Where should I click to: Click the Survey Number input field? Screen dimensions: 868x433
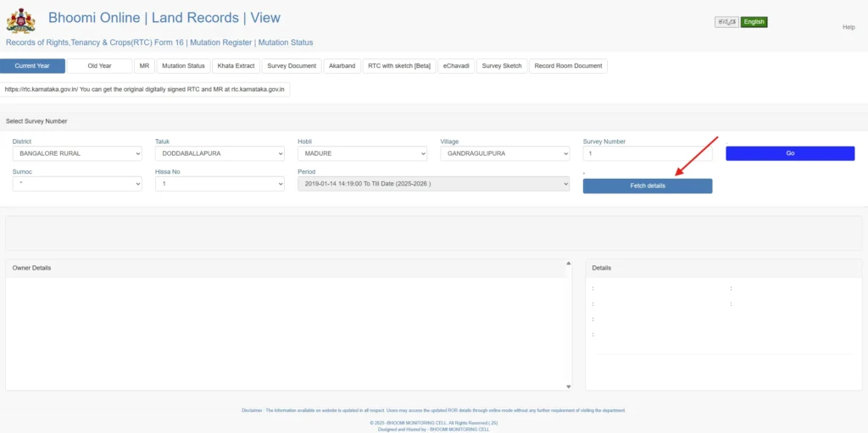click(647, 154)
